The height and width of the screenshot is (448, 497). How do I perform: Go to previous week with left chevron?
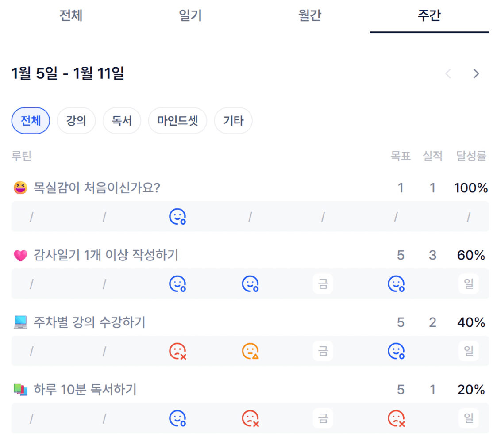448,74
